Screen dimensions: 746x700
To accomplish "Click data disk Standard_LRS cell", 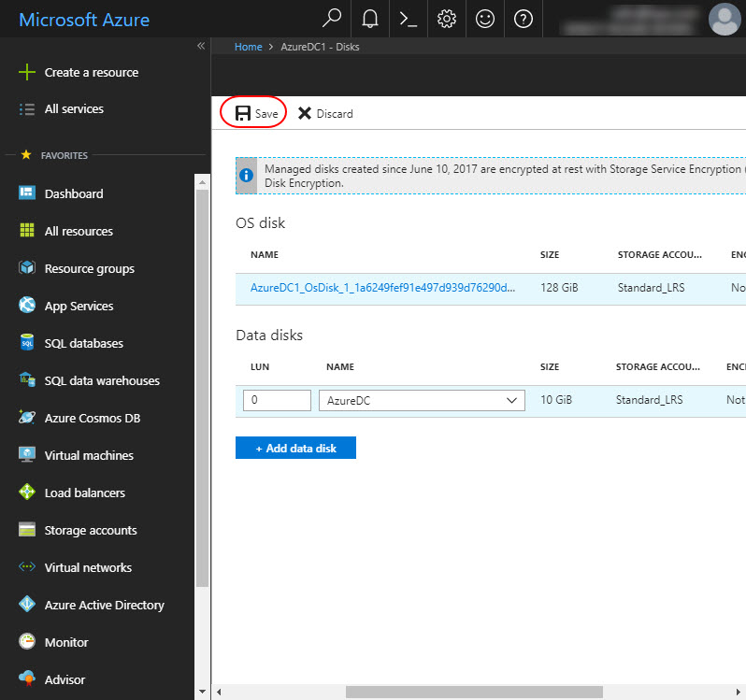I will tap(649, 400).
